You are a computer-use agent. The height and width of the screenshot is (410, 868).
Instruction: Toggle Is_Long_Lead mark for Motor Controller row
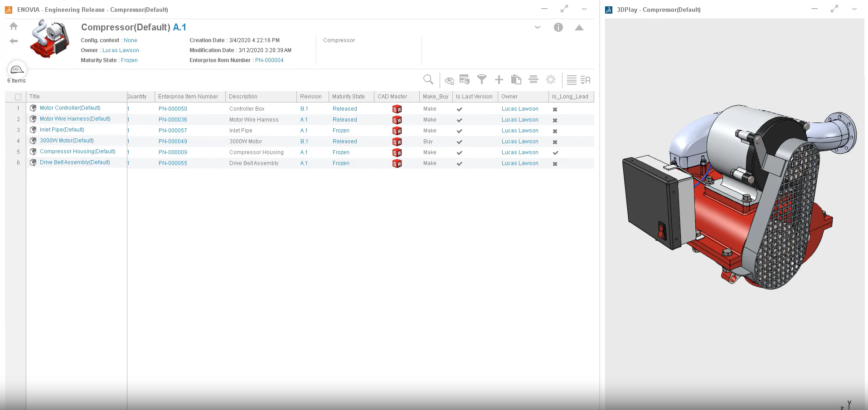[555, 109]
